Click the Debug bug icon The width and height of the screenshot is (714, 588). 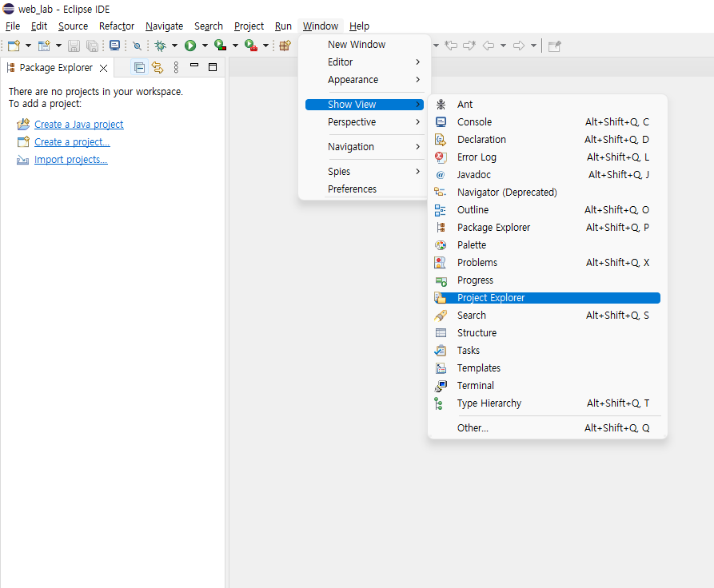coord(160,46)
